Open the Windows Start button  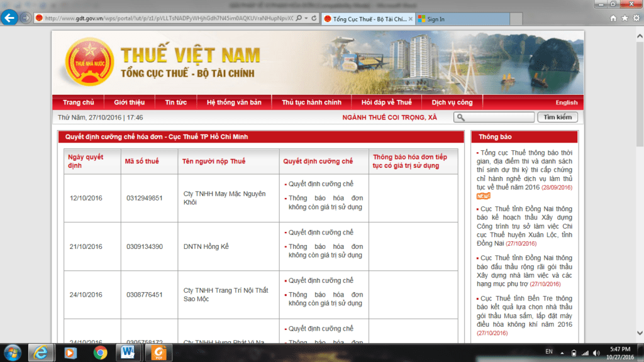tap(13, 353)
